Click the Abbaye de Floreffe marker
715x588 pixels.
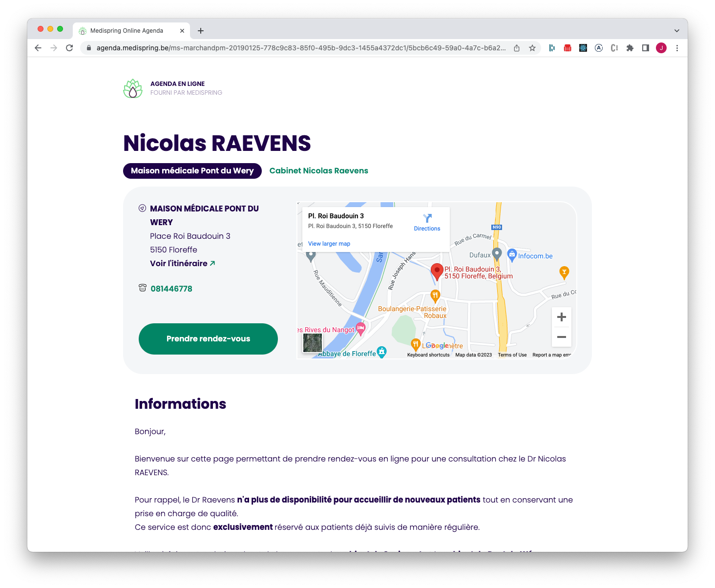(382, 352)
